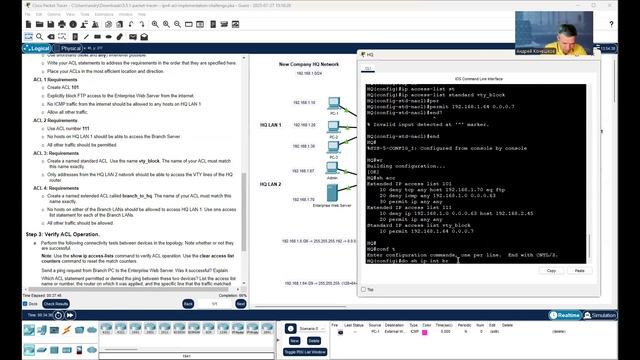Click the Fire icon in PDU row

(340, 332)
